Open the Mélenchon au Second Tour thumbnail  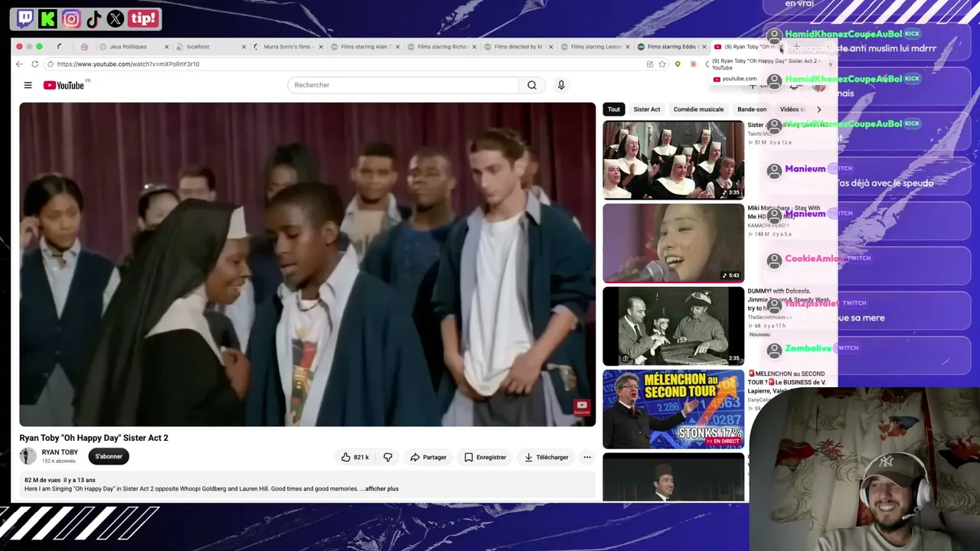click(x=673, y=409)
